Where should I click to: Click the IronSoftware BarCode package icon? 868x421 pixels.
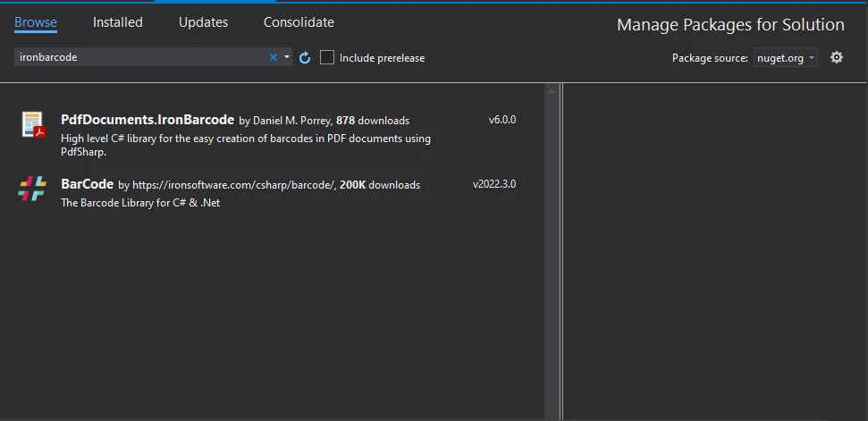[32, 189]
